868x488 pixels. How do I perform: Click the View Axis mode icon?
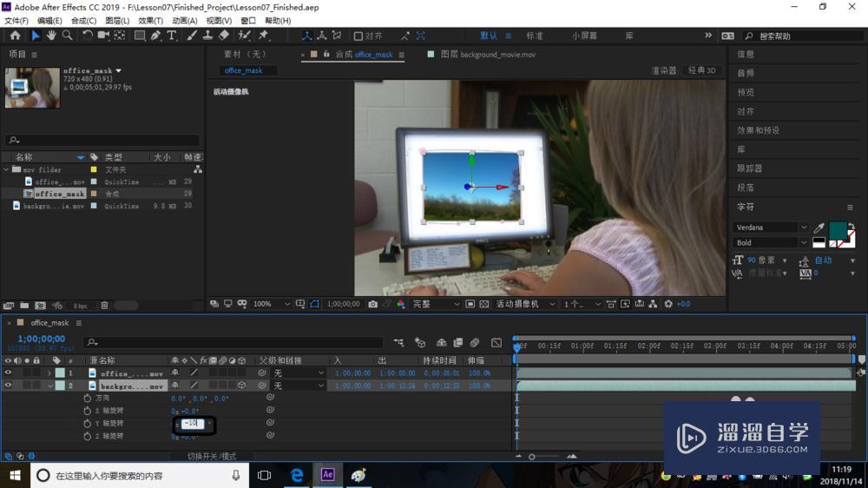(337, 36)
